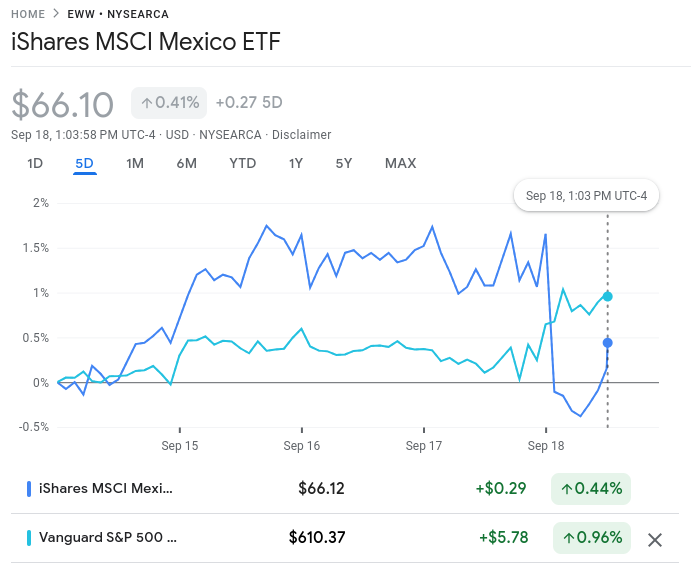
Task: Show MAX time range chart
Action: coord(400,163)
